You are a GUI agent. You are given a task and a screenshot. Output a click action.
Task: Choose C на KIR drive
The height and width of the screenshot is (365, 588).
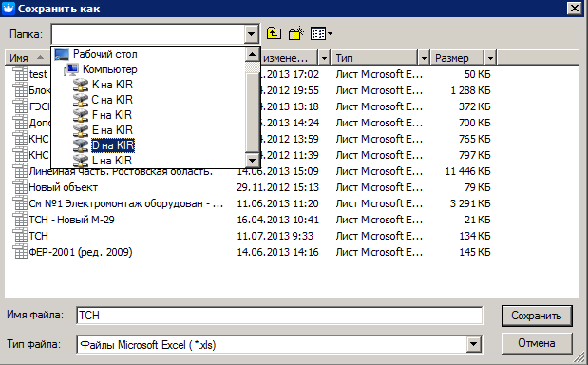[x=112, y=100]
